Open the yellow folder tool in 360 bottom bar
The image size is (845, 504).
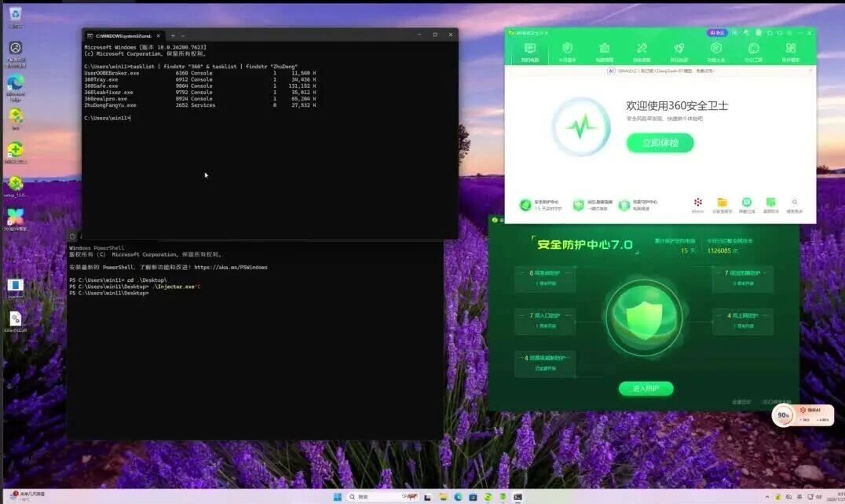tap(722, 205)
